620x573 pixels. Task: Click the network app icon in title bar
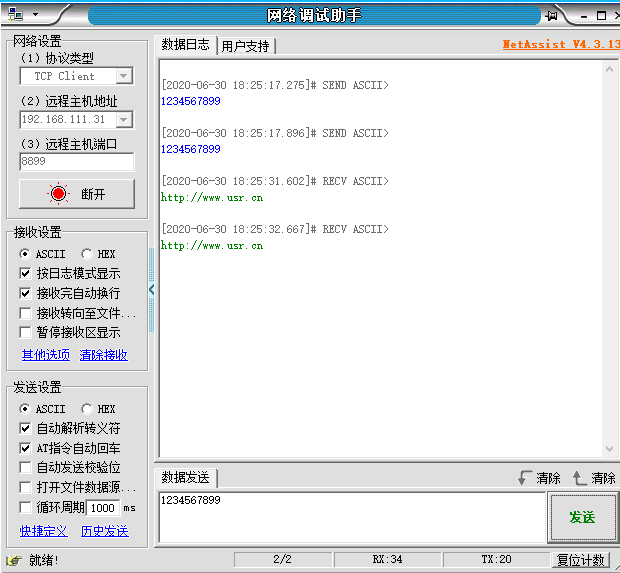click(x=15, y=15)
